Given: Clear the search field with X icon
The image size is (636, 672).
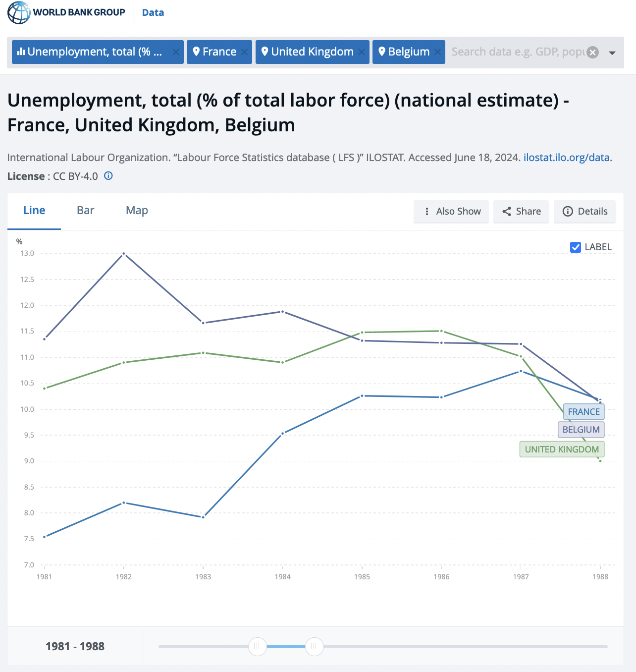Looking at the screenshot, I should click(x=592, y=53).
